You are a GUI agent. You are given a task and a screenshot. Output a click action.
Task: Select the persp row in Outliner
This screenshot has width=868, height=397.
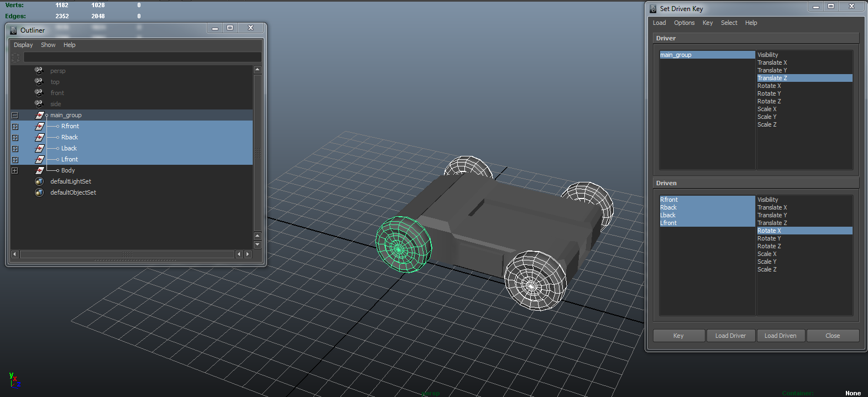click(132, 71)
